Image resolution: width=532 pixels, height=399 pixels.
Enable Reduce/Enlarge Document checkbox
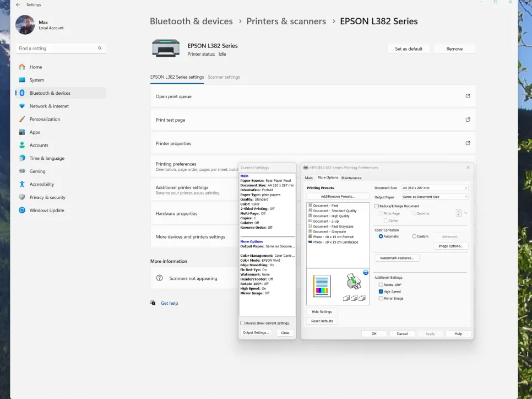pos(377,206)
